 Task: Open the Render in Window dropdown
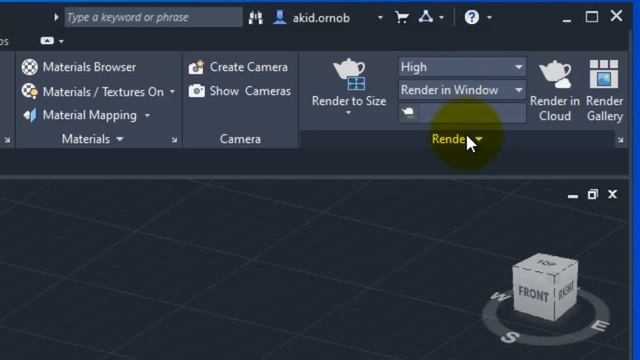click(462, 90)
